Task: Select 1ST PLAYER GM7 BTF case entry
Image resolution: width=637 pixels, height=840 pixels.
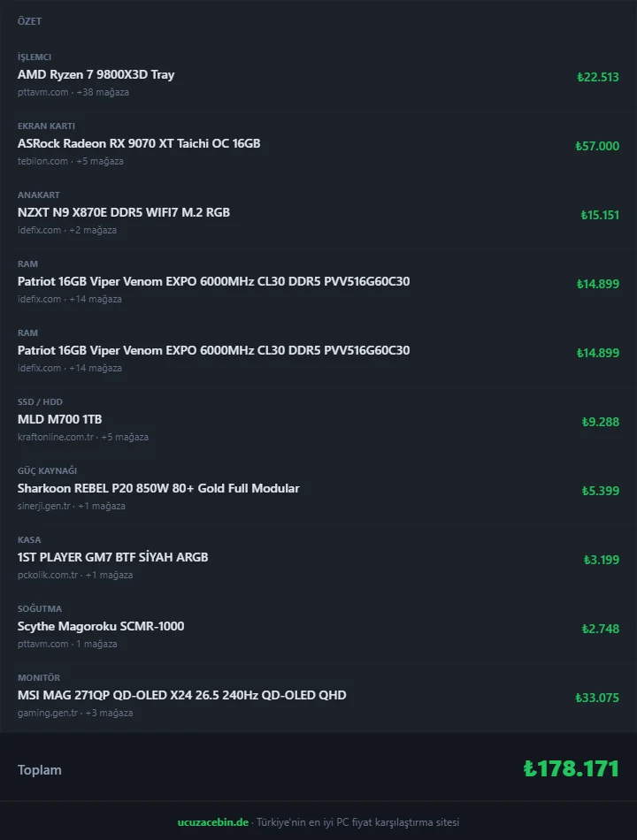Action: (112, 557)
